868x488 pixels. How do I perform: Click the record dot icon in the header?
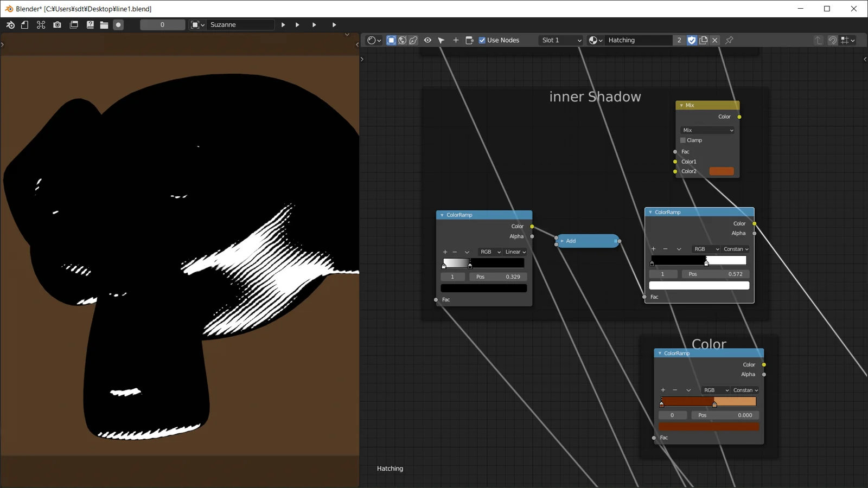click(x=118, y=24)
